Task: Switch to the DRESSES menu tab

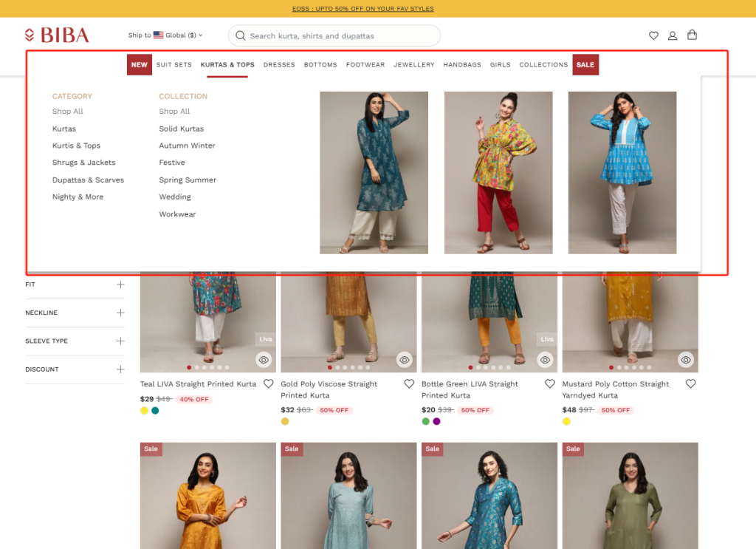Action: (279, 64)
